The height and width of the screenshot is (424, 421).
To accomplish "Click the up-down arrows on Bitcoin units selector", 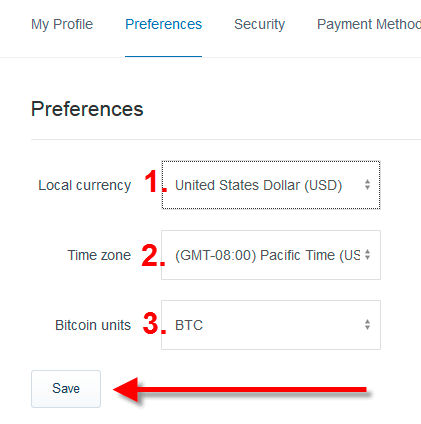I will click(367, 325).
